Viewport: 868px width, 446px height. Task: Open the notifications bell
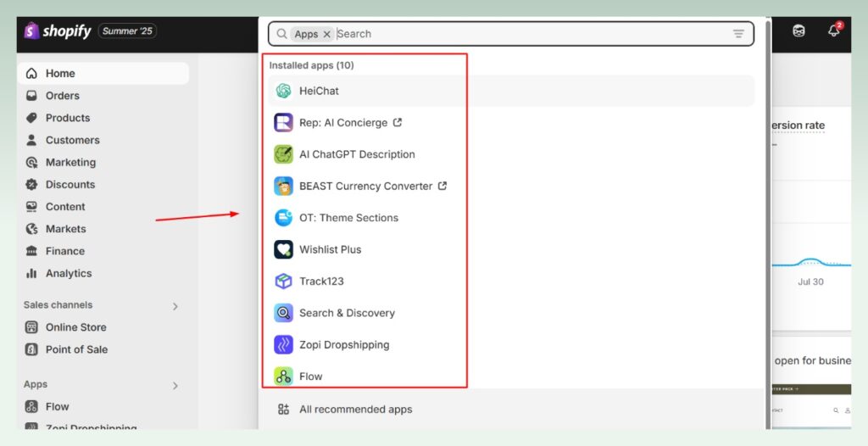834,31
